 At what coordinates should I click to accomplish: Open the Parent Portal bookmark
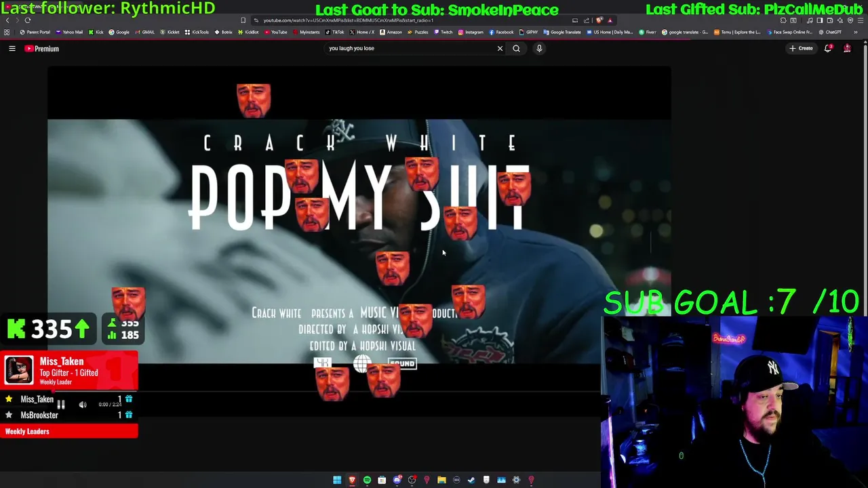point(35,32)
